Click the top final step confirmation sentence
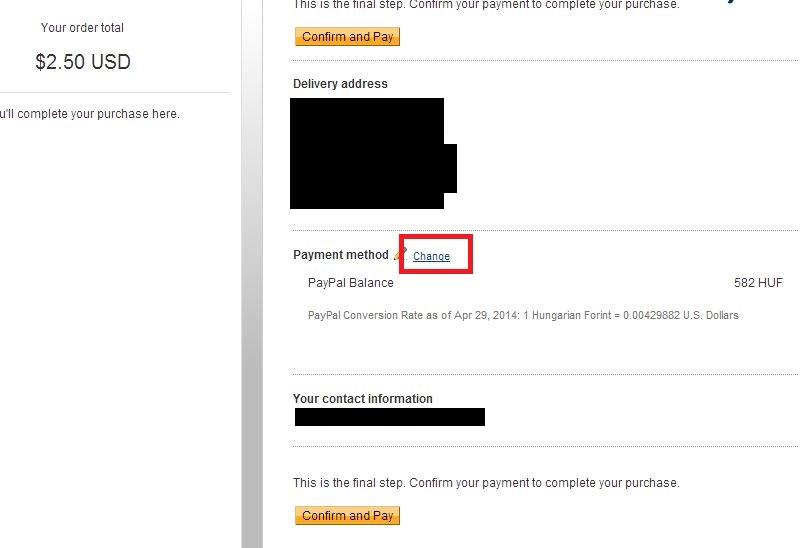The width and height of the screenshot is (803, 548). pos(486,5)
